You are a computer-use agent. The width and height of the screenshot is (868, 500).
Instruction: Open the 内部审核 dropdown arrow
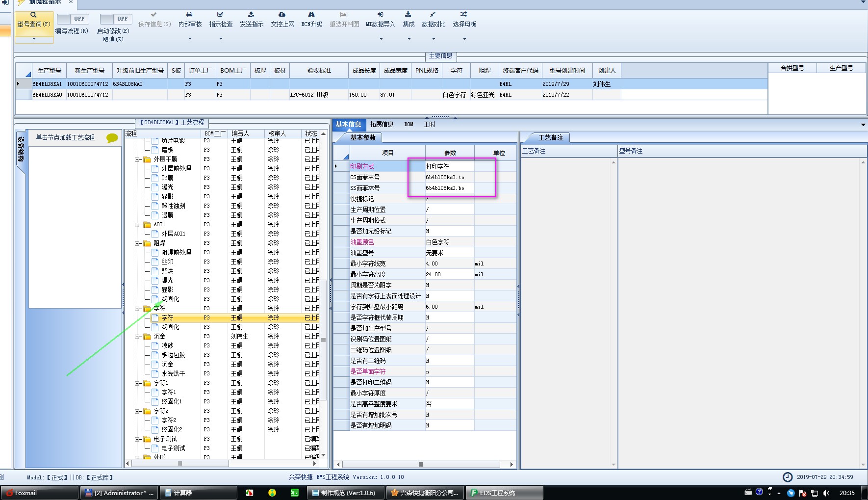click(190, 39)
